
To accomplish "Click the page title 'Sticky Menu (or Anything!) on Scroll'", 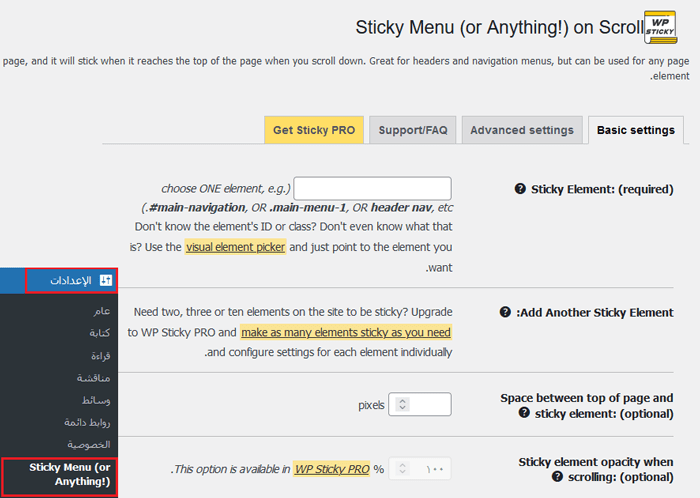I will (x=500, y=28).
